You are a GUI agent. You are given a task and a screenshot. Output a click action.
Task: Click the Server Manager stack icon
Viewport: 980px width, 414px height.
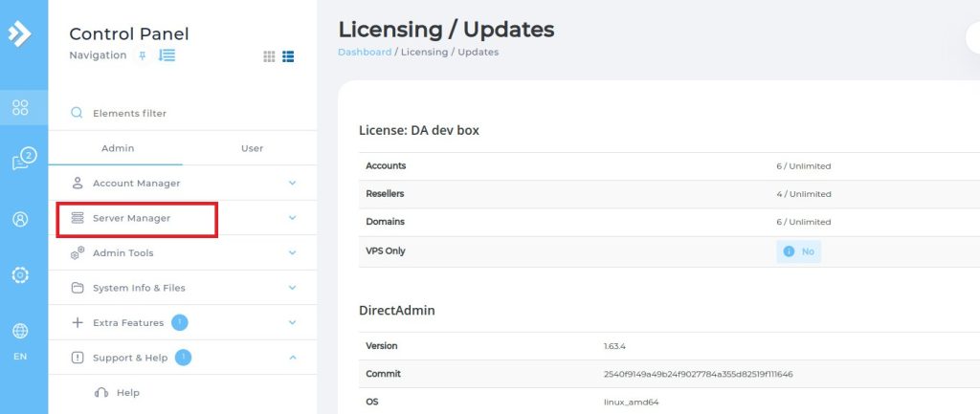[x=78, y=218]
